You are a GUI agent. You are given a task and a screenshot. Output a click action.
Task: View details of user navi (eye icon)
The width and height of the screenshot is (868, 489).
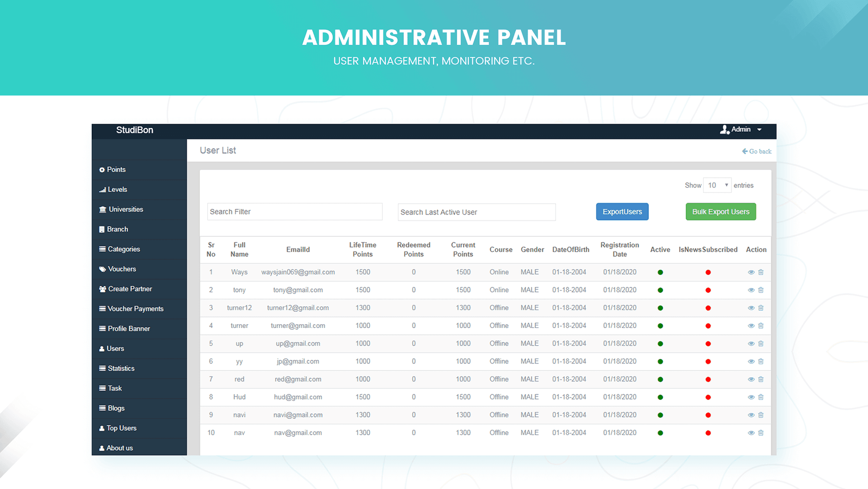point(751,415)
